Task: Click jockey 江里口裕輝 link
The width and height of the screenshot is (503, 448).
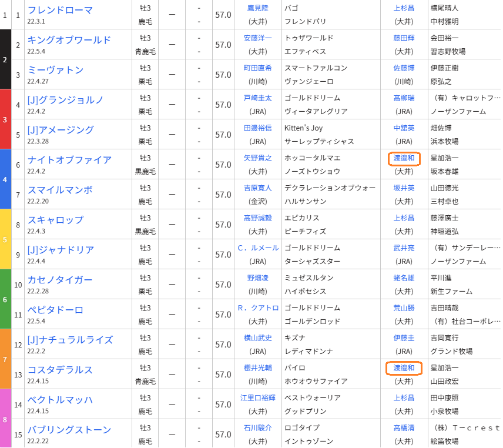Action: [257, 397]
